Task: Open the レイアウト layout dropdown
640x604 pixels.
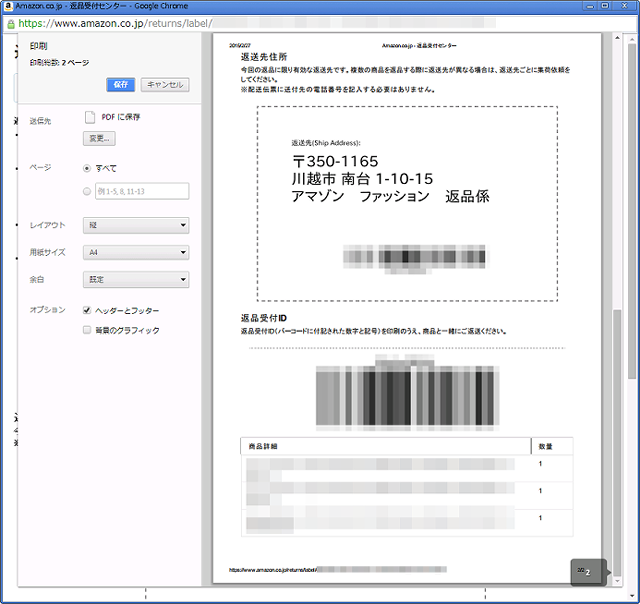Action: [136, 225]
